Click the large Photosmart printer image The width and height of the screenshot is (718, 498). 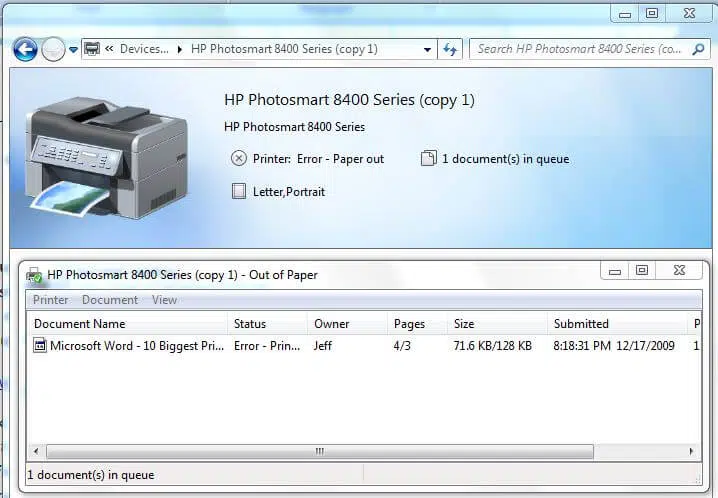[106, 157]
